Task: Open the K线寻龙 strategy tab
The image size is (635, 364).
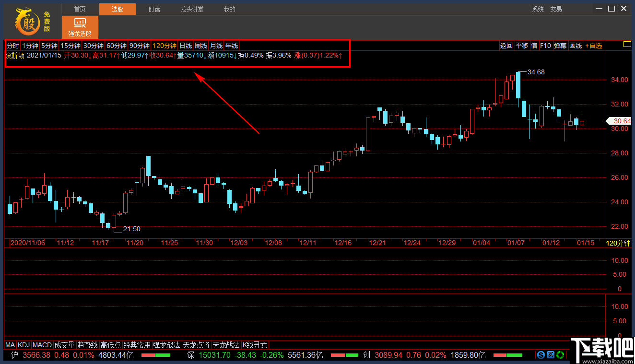Action: 255,345
